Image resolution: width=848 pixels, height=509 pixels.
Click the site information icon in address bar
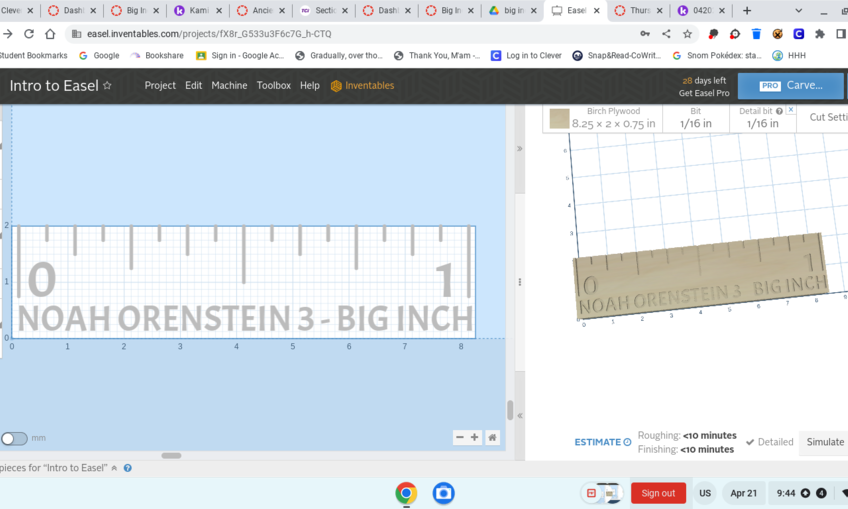pyautogui.click(x=76, y=34)
